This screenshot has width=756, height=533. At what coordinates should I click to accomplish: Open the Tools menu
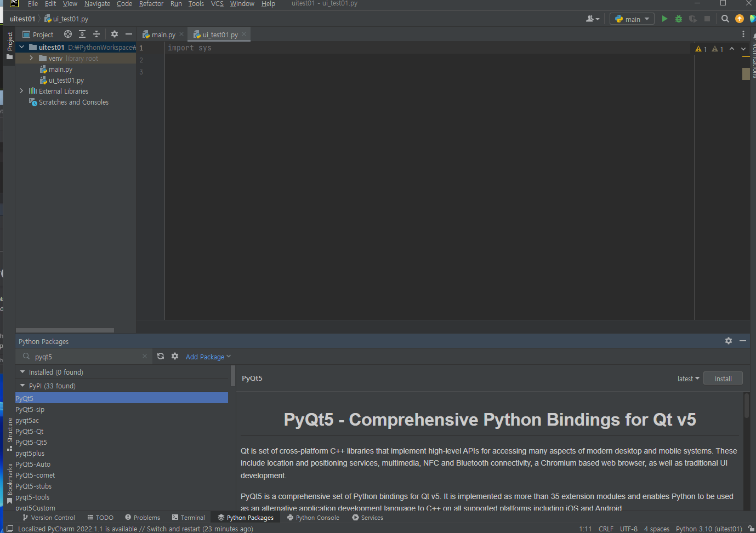point(196,4)
